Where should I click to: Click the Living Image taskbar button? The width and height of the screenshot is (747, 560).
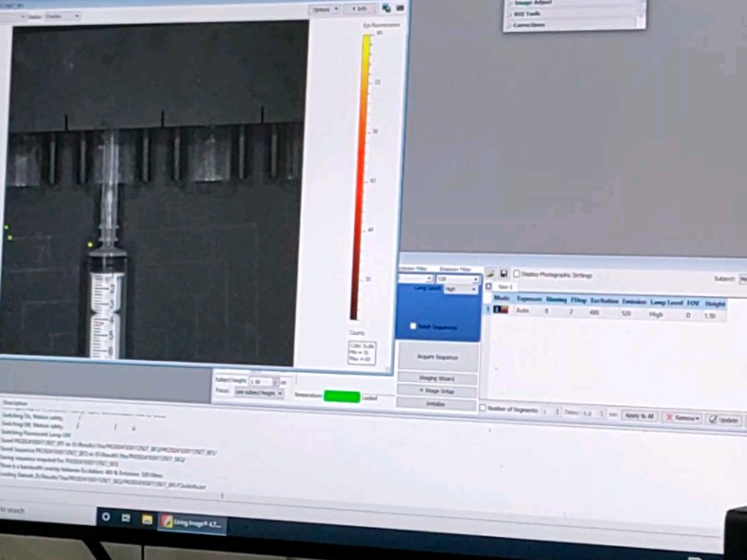[192, 523]
